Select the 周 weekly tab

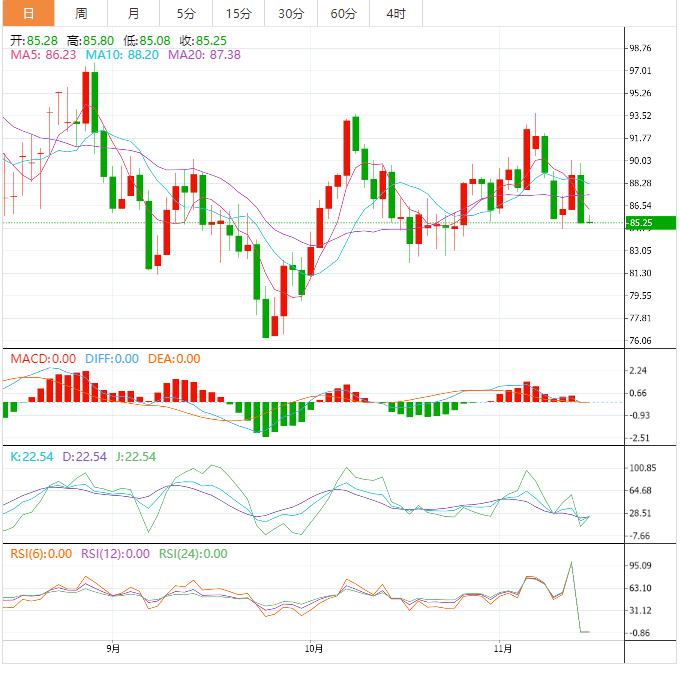(x=81, y=13)
